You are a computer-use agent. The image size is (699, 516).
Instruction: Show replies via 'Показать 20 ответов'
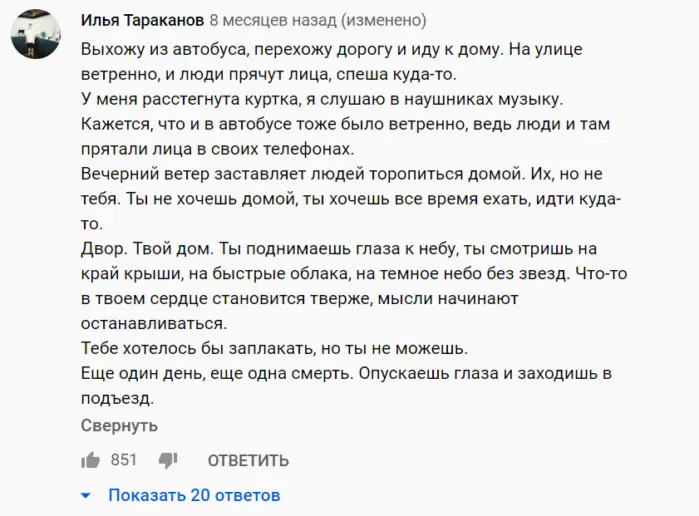[194, 495]
